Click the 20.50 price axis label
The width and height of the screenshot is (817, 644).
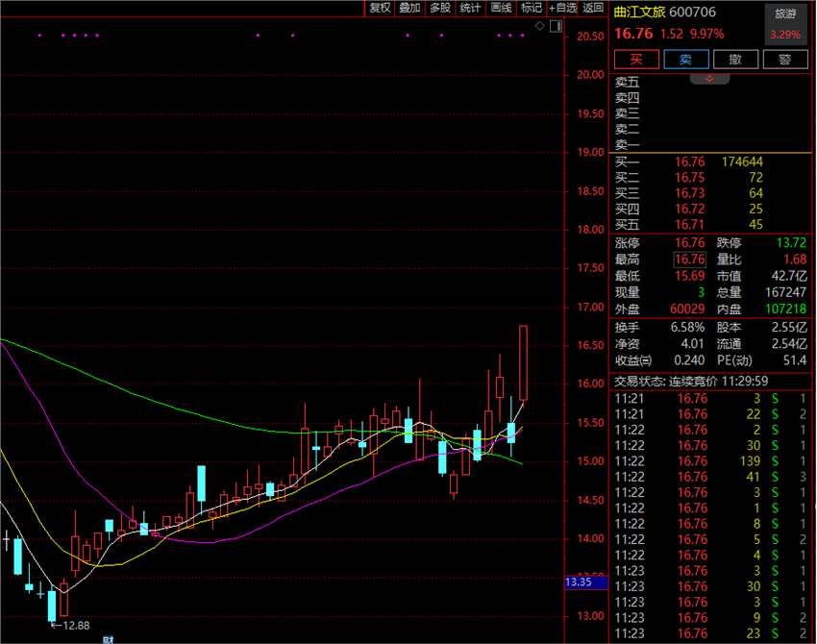click(x=590, y=36)
